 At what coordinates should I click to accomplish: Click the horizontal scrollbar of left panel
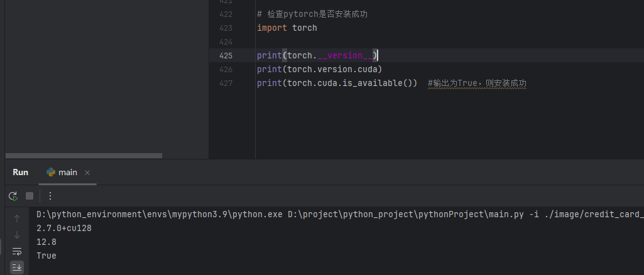pyautogui.click(x=84, y=156)
